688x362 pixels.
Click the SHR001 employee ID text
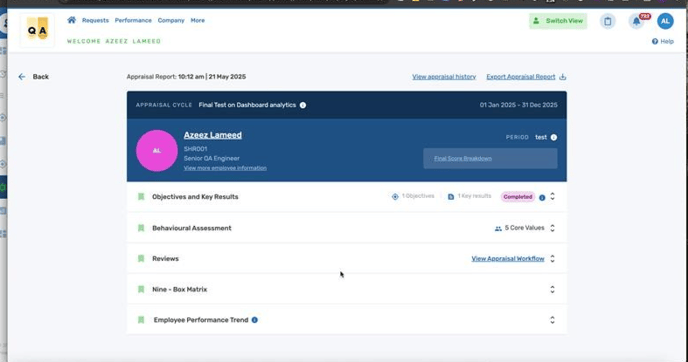(195, 149)
